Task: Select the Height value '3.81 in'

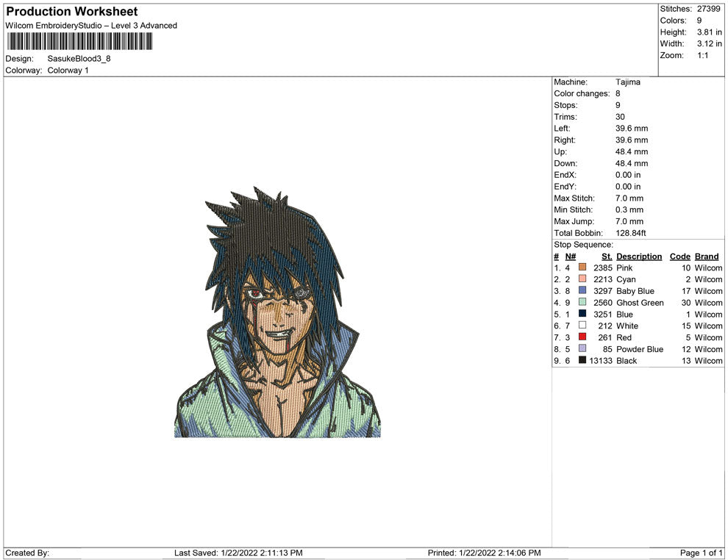Action: pos(709,32)
